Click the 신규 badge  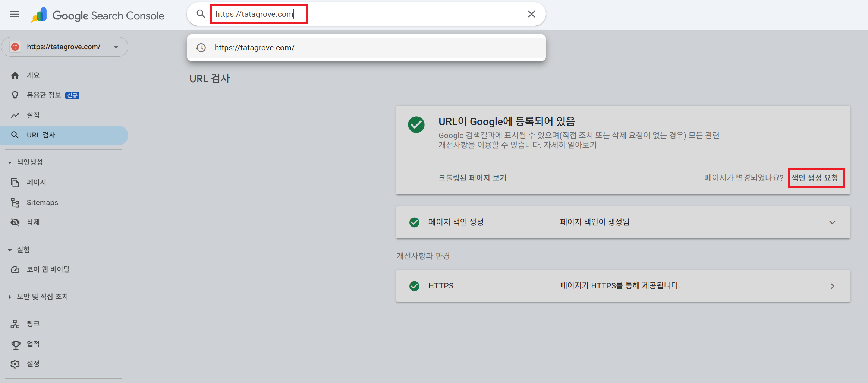pos(72,95)
